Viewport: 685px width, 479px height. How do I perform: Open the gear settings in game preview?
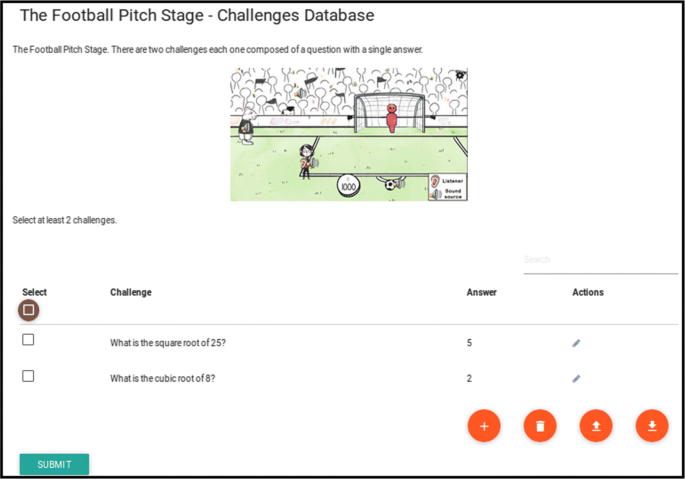pos(460,75)
